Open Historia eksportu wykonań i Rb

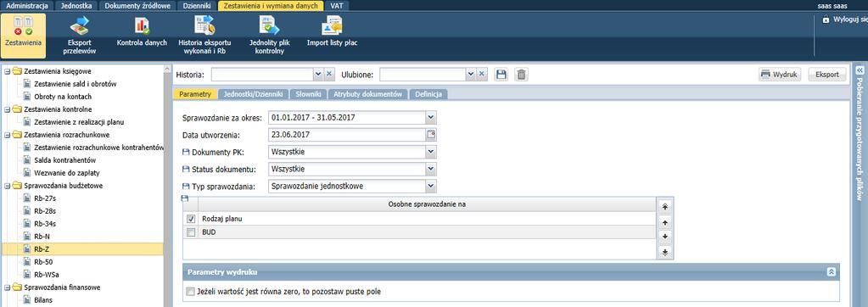pos(204,36)
